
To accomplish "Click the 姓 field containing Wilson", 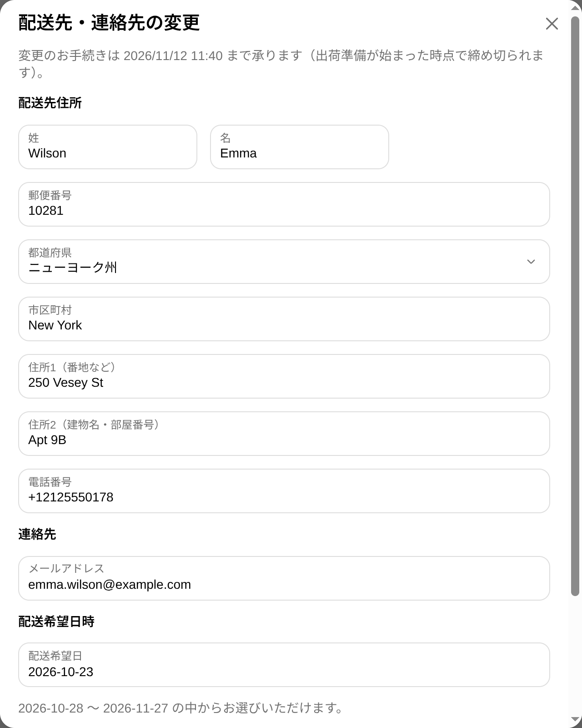I will (108, 147).
